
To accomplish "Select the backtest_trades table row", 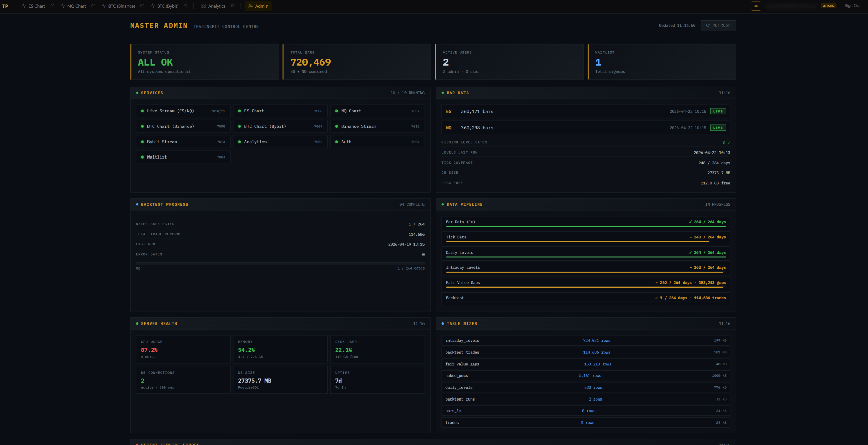I will (586, 352).
